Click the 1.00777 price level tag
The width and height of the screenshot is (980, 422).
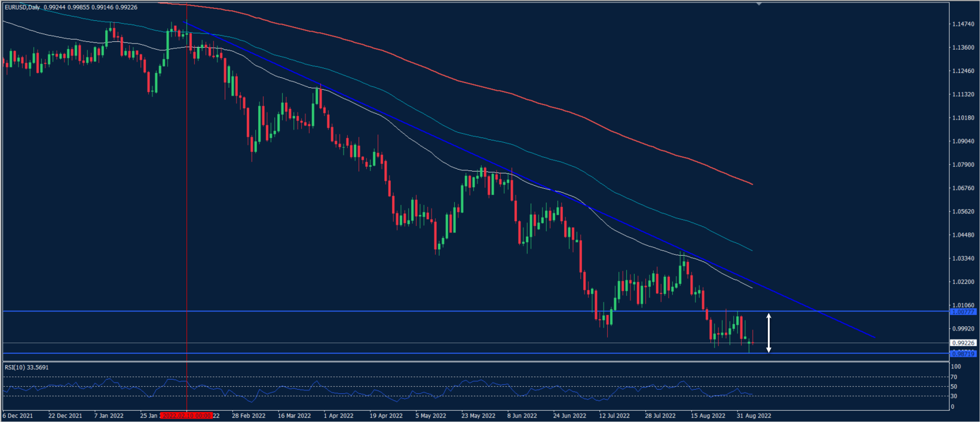963,312
